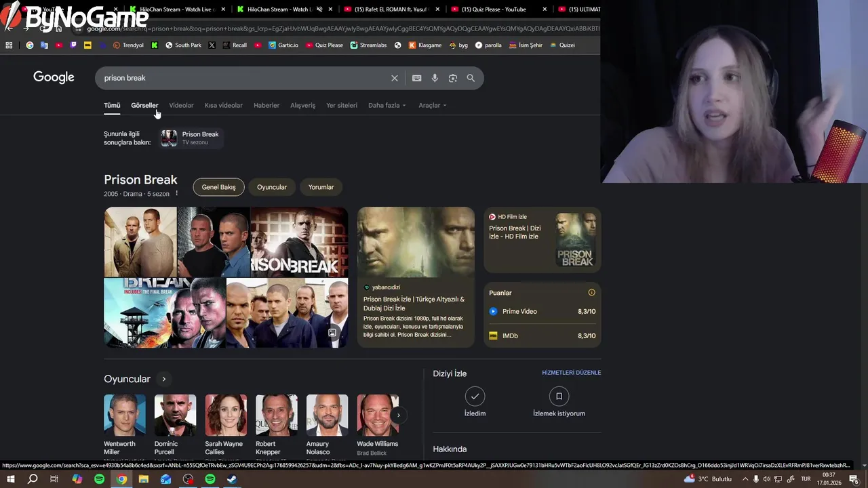Open the byg bookmark
868x488 pixels.
pos(458,45)
